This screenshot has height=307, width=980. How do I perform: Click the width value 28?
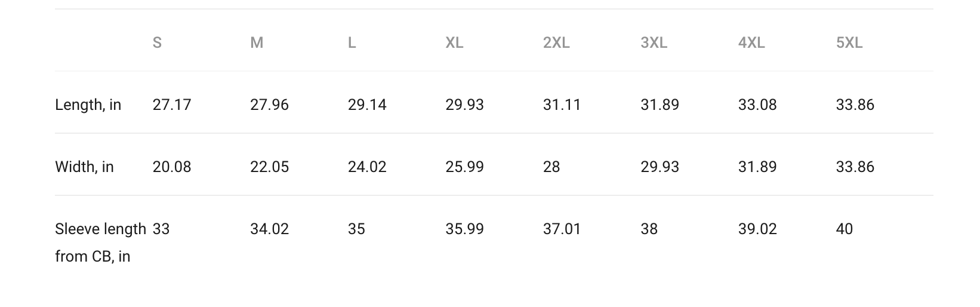click(551, 167)
